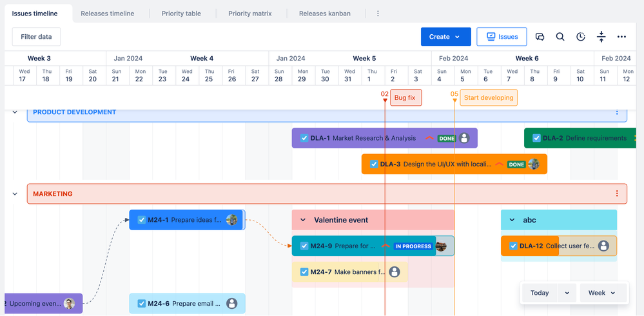
Task: Click assignee avatar on M24-6 bar
Action: coord(232,304)
